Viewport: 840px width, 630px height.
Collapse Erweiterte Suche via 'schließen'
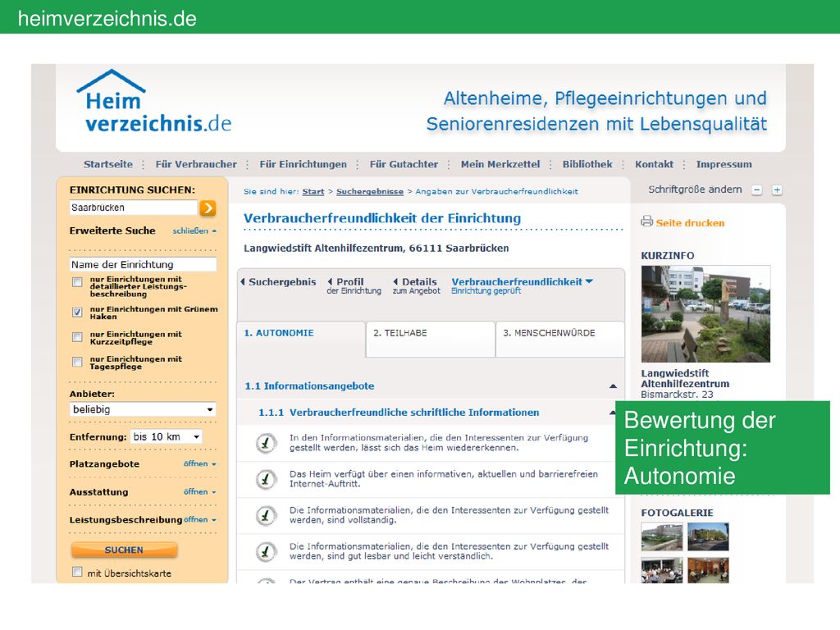tap(194, 231)
